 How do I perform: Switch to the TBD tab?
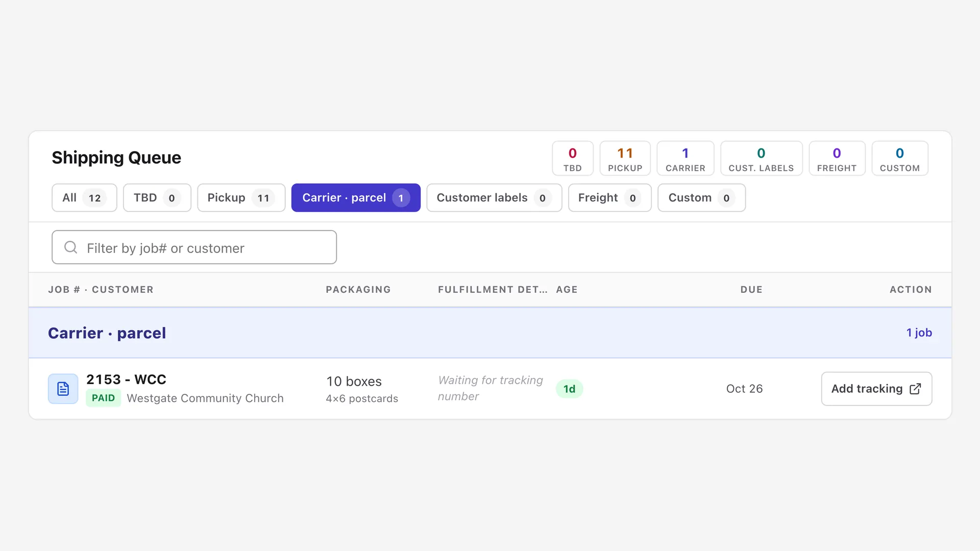157,197
